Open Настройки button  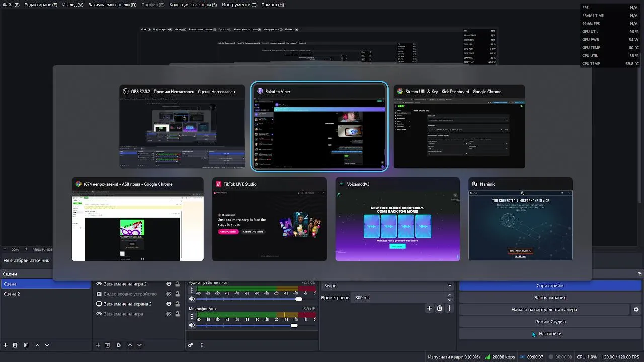(x=550, y=334)
